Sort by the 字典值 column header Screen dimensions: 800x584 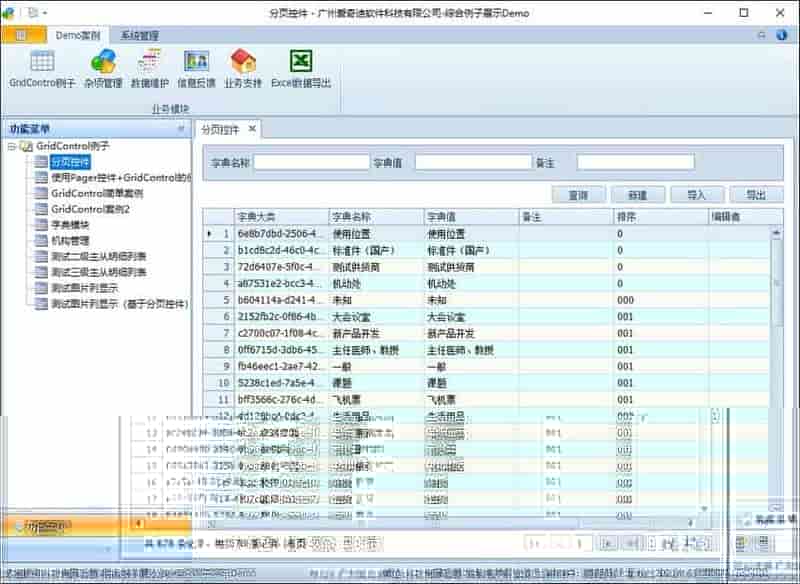[471, 217]
